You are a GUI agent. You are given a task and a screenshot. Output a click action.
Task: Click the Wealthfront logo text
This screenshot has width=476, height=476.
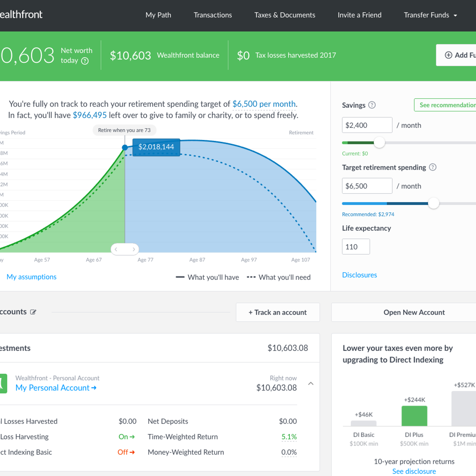point(21,15)
